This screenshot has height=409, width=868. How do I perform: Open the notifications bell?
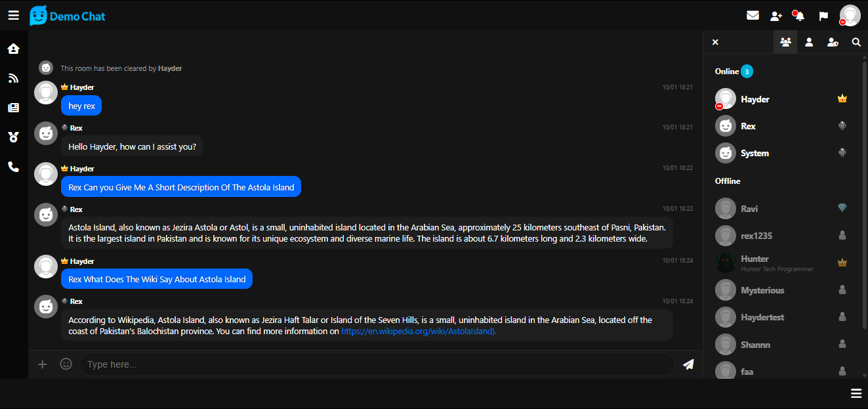point(799,16)
